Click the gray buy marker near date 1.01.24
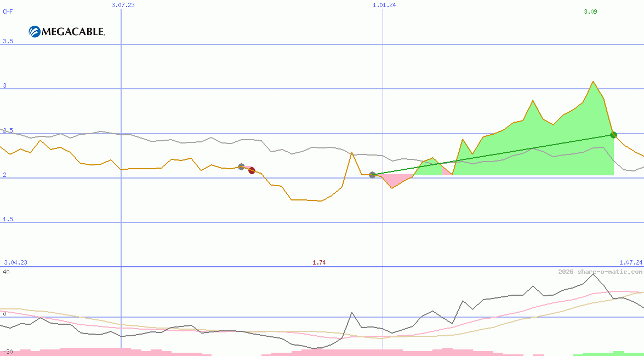This screenshot has height=356, width=644. [372, 175]
